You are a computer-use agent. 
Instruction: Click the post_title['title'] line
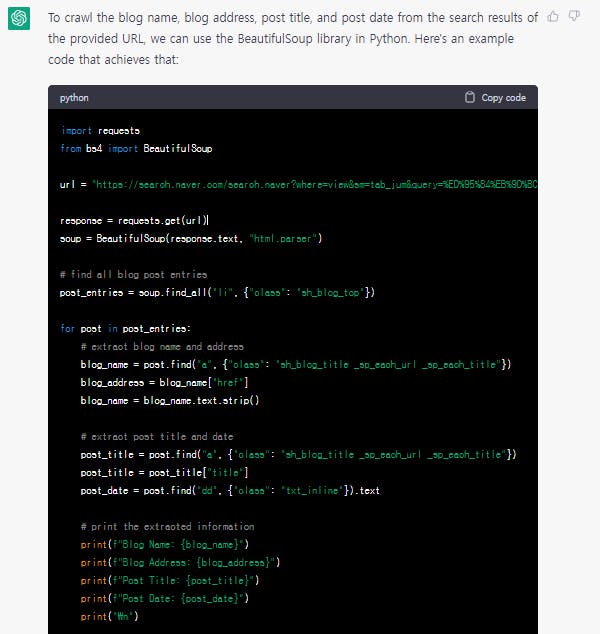point(164,472)
